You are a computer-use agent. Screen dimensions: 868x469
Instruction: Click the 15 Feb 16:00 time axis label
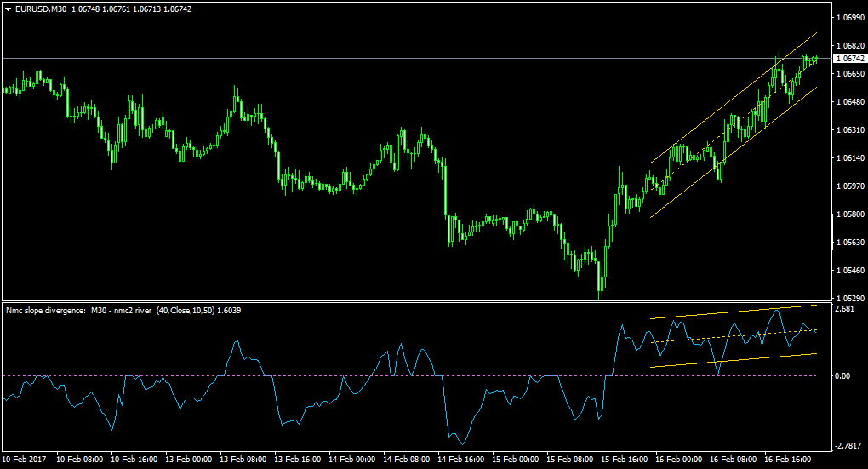[624, 460]
